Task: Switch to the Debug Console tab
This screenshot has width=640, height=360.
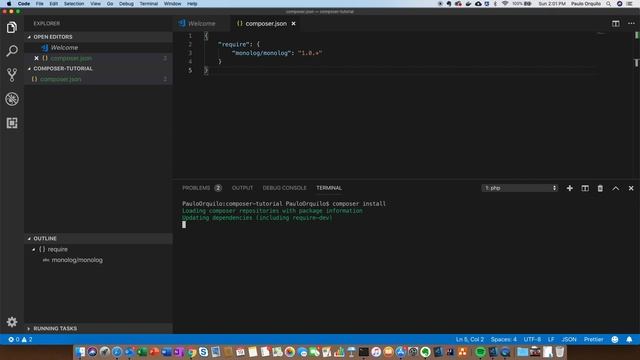Action: coord(284,188)
